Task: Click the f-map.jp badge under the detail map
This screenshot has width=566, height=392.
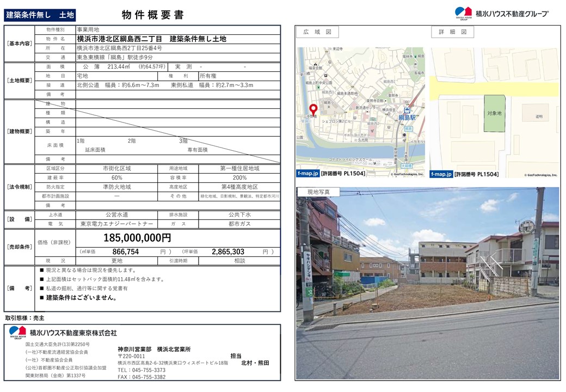Action: click(441, 174)
